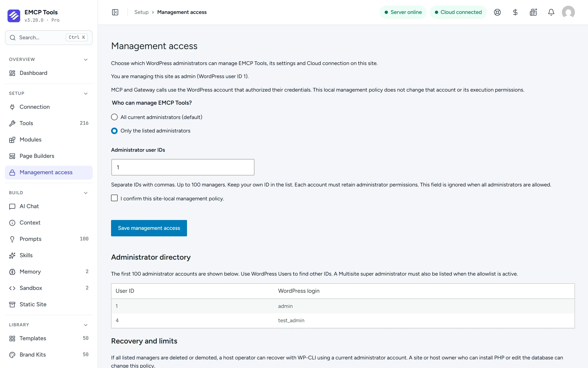Click the AI Chat bubble icon

[12, 206]
